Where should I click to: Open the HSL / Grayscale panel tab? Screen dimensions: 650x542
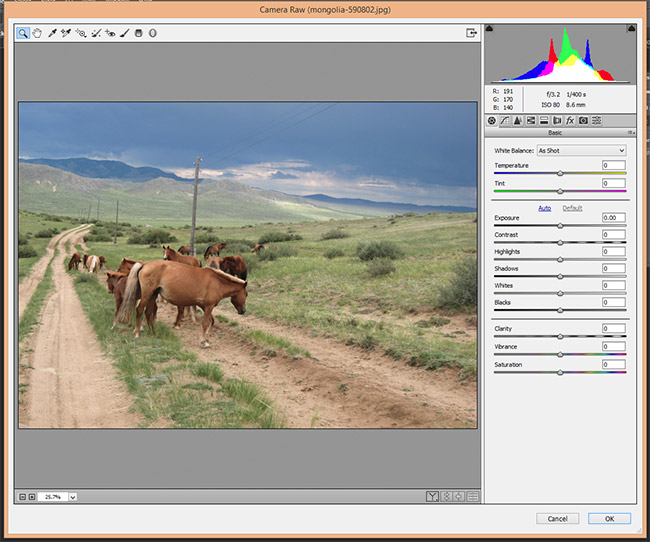(531, 121)
